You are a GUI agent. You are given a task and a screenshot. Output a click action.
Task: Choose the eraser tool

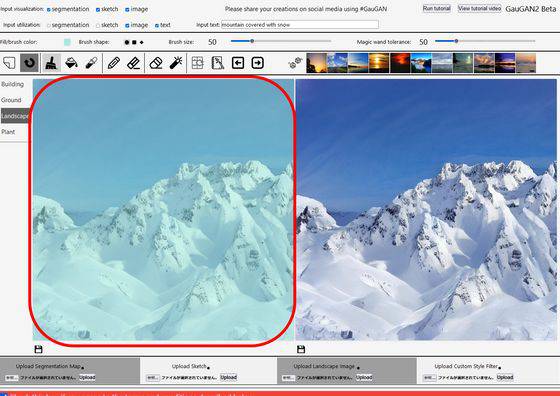pos(156,63)
